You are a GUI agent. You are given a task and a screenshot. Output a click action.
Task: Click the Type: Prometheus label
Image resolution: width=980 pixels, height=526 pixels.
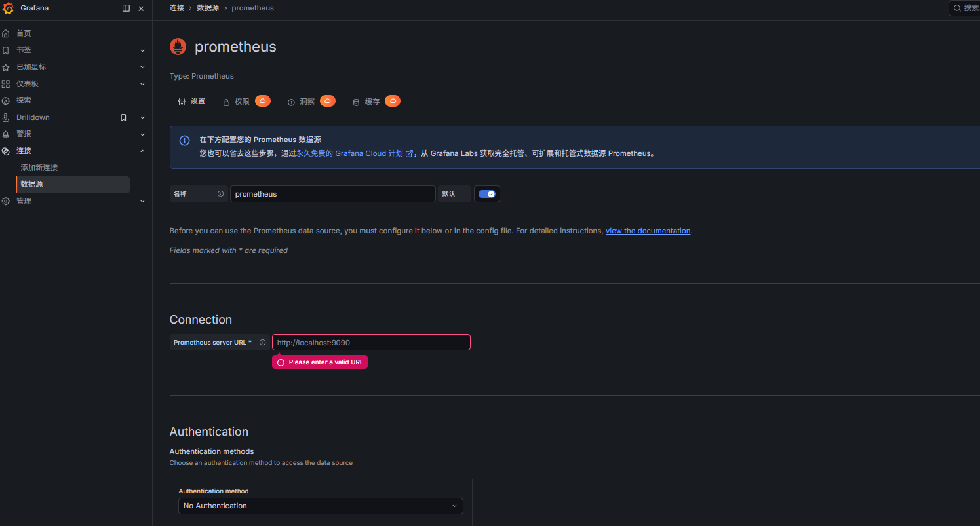pyautogui.click(x=202, y=76)
